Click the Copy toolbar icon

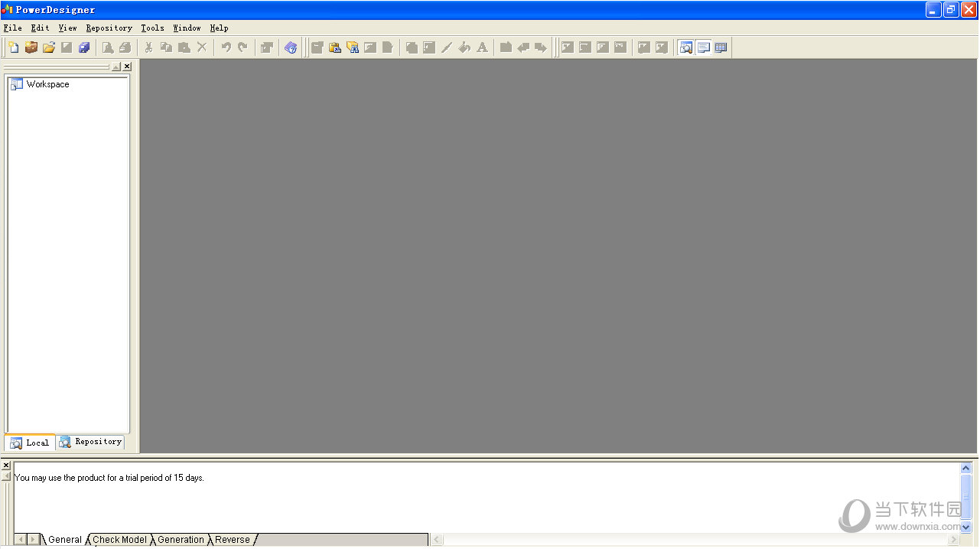pyautogui.click(x=166, y=47)
